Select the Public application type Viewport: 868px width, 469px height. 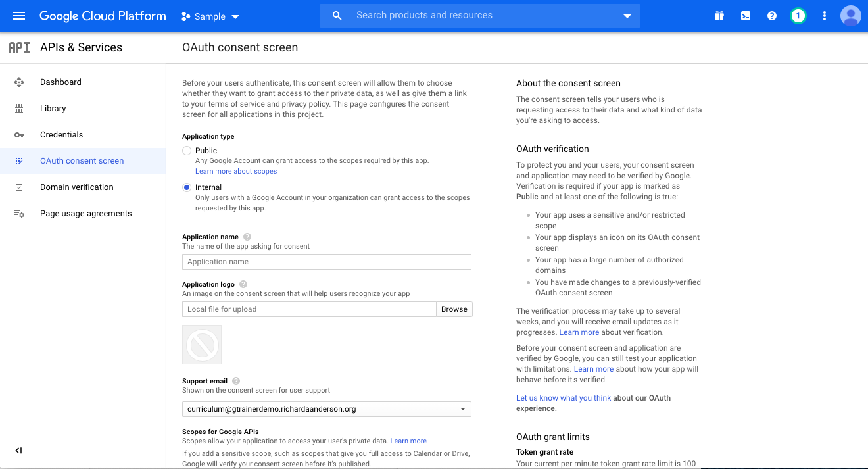[x=186, y=150]
